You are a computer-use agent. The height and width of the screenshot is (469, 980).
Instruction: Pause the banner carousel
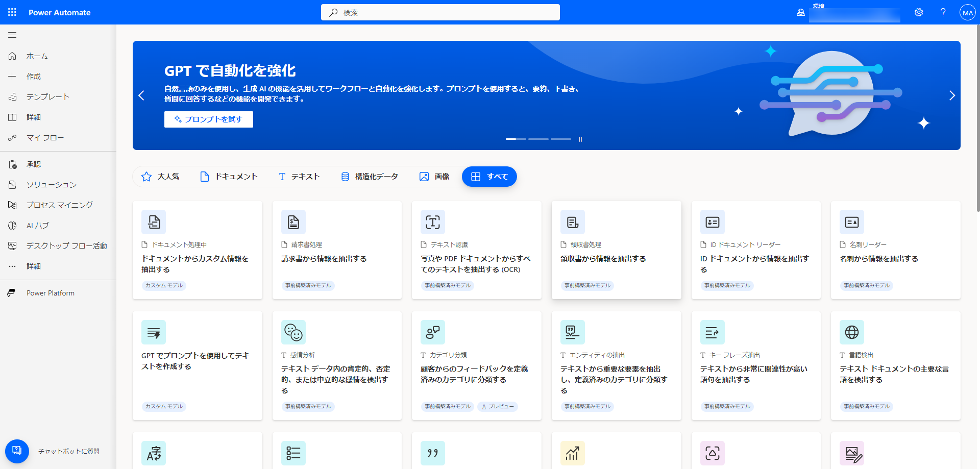point(580,139)
